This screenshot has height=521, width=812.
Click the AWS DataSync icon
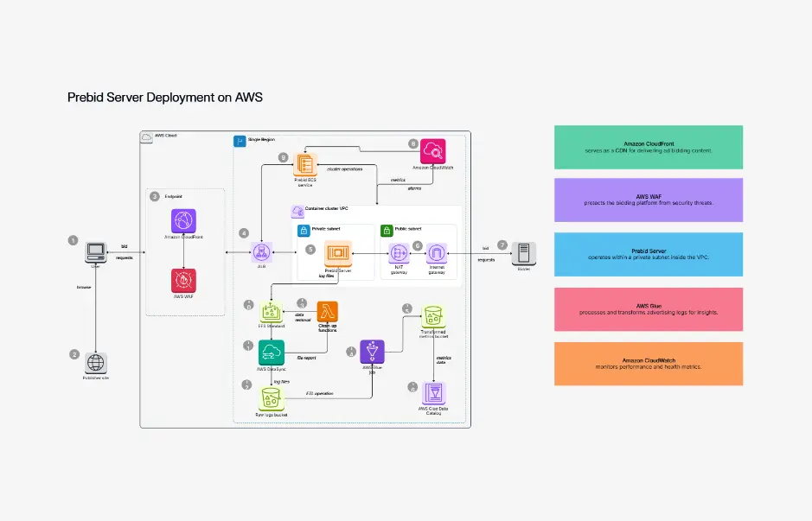click(x=270, y=352)
